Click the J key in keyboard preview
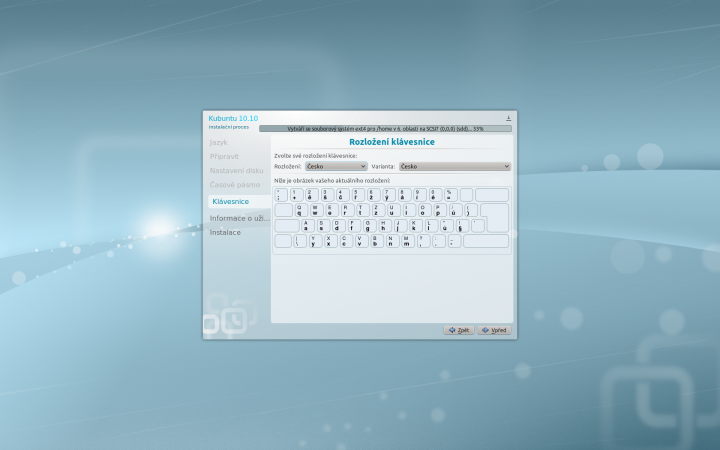This screenshot has width=720, height=450. point(400,225)
